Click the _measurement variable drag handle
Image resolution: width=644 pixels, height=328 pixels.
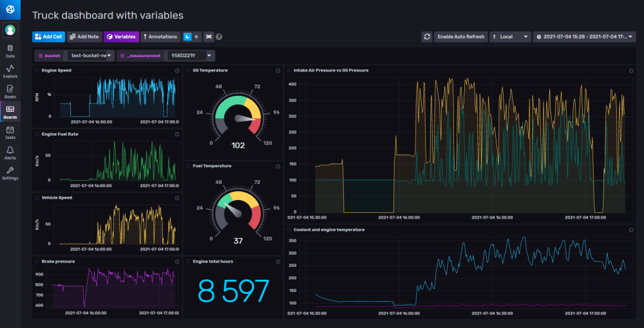coord(122,56)
